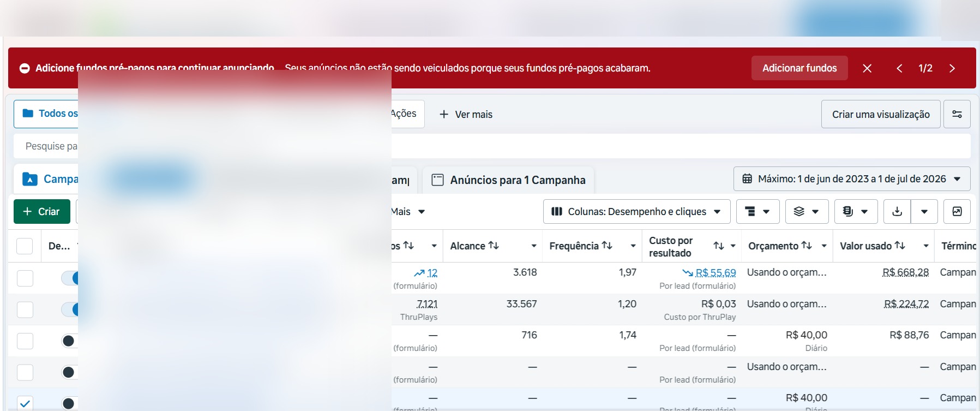
Task: Click Ver mais button
Action: pos(466,114)
